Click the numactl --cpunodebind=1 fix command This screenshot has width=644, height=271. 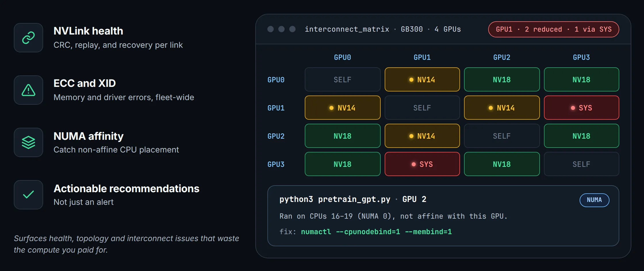pyautogui.click(x=376, y=232)
